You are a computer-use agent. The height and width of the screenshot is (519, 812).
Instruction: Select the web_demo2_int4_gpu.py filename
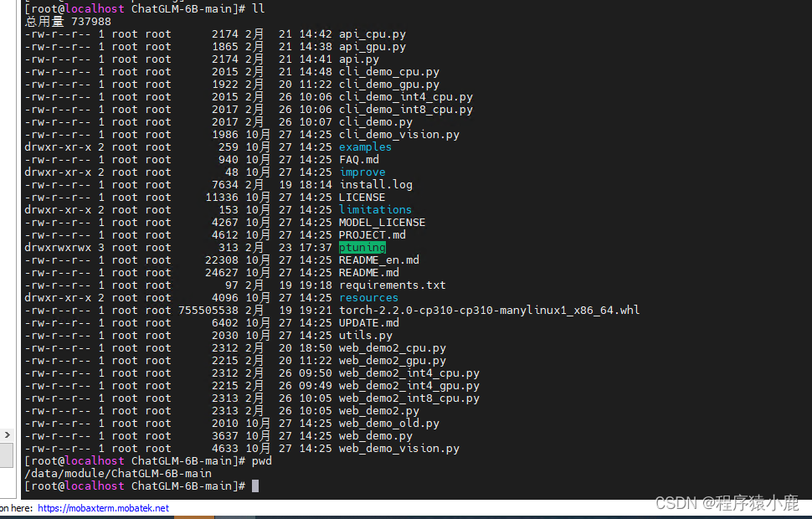point(409,386)
